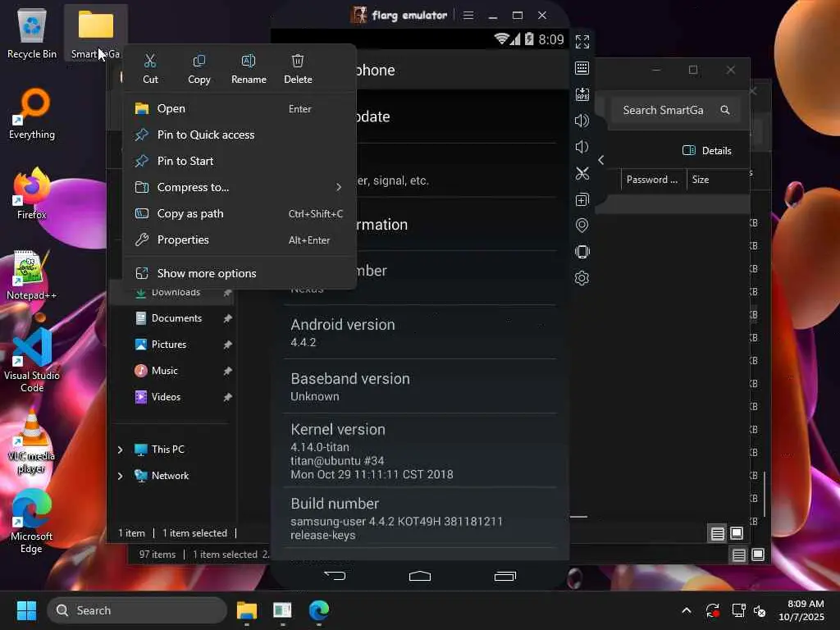Click the Explorer vertical scrollbar

[764, 494]
